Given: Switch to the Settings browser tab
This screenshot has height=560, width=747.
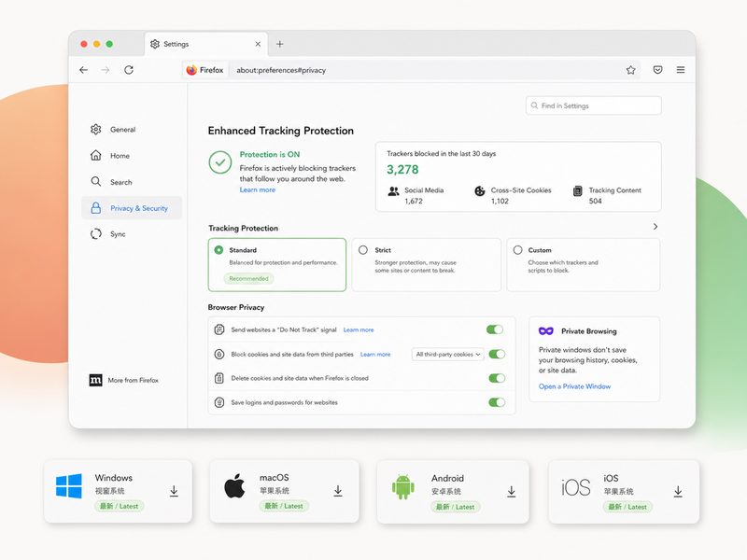Looking at the screenshot, I should (205, 44).
